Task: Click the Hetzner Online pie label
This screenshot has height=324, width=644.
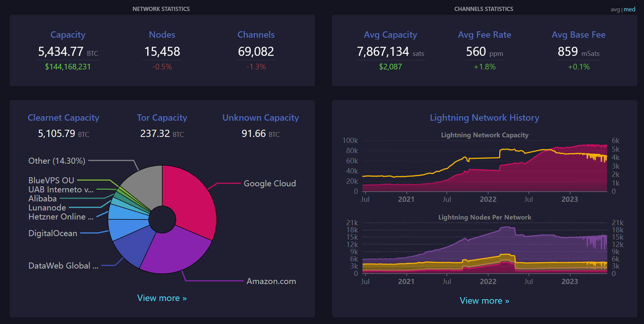Action: click(61, 217)
